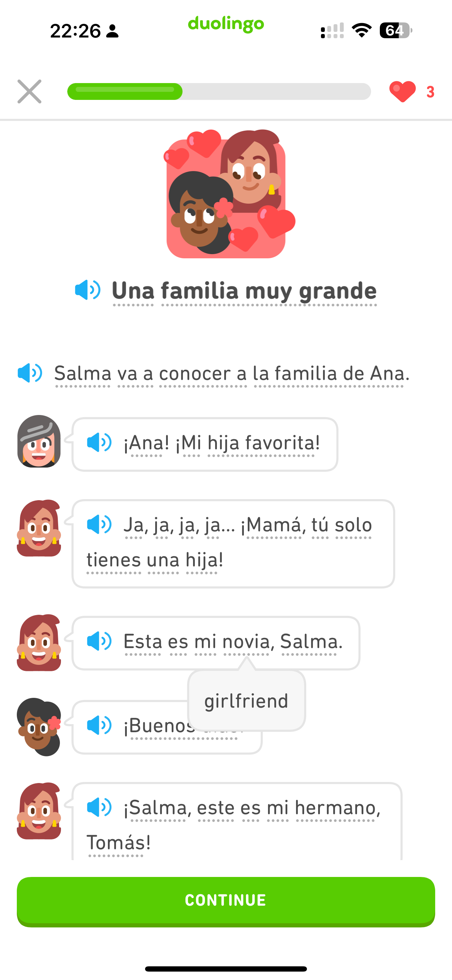Tap Salma's avatar with the pink flower

(39, 727)
